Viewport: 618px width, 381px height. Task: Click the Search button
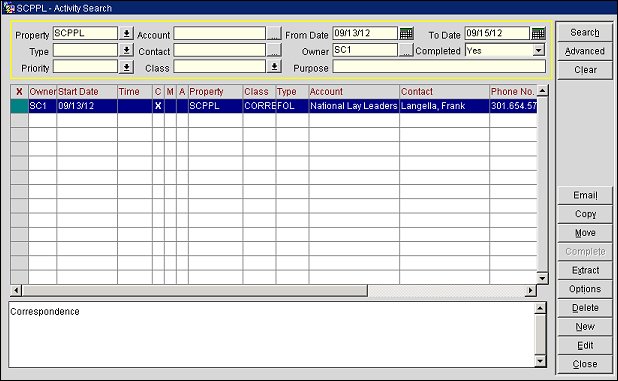click(585, 32)
